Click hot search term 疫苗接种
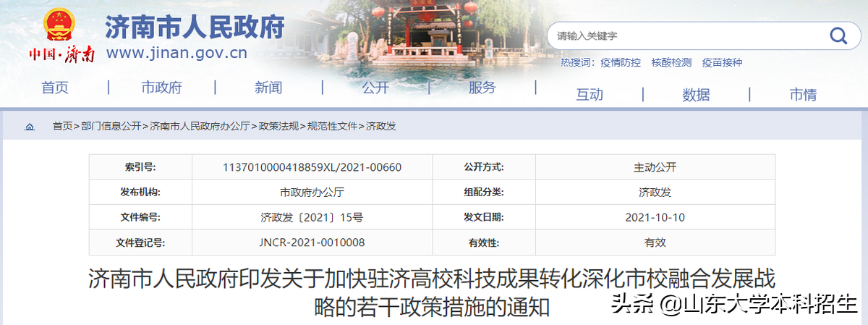Image resolution: width=868 pixels, height=325 pixels. [722, 63]
